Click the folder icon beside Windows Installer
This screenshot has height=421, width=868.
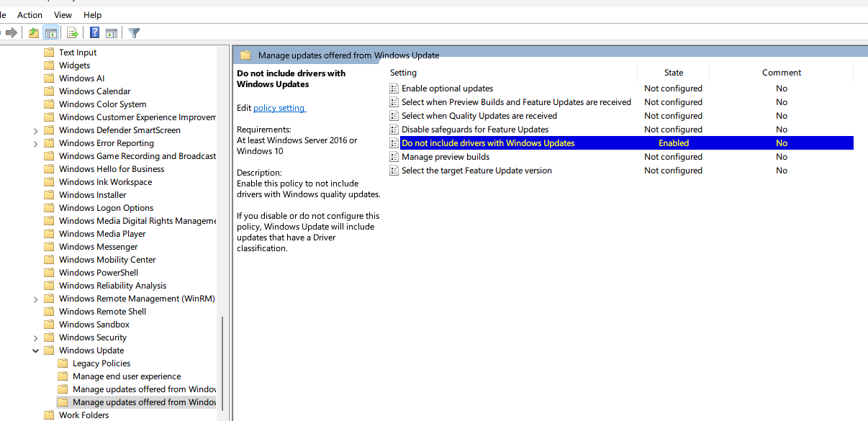(x=49, y=195)
